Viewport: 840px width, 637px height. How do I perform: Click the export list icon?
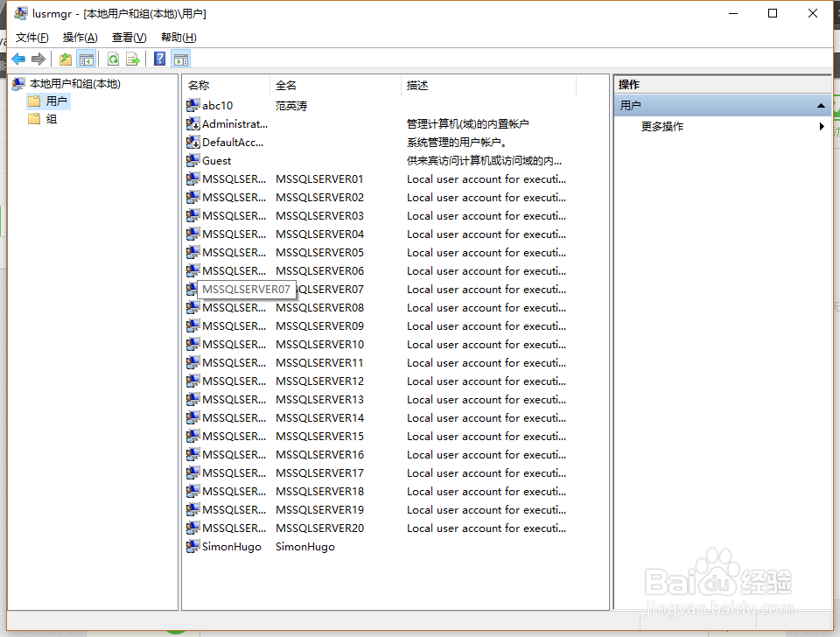133,59
